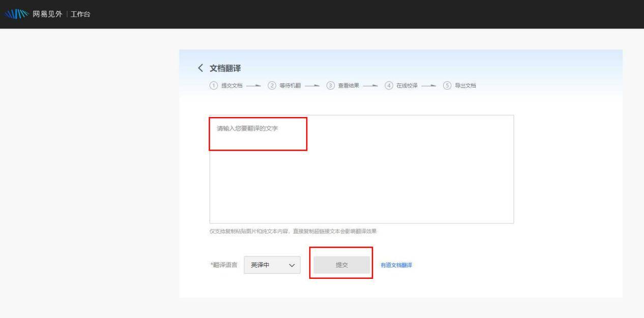
Task: Click the 网易见外 brand name
Action: click(x=48, y=13)
